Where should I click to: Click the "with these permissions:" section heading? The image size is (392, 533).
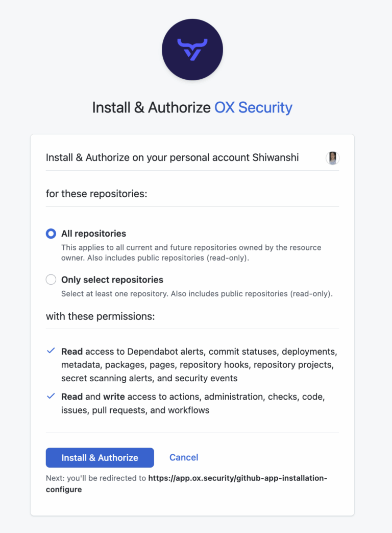100,316
